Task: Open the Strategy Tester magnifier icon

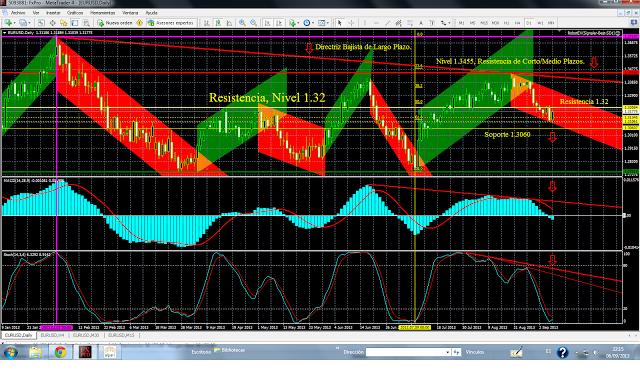Action: [x=86, y=23]
